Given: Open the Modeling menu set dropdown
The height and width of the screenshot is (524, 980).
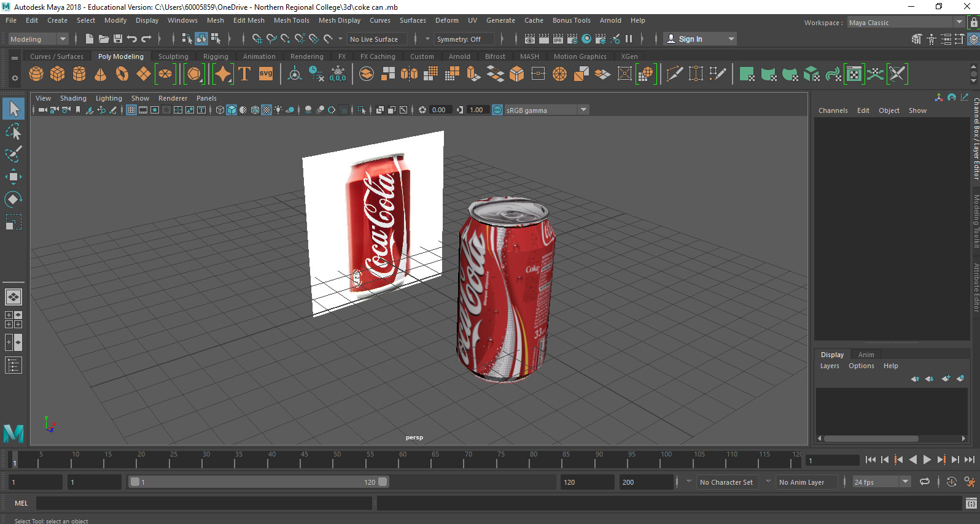Looking at the screenshot, I should [x=38, y=39].
